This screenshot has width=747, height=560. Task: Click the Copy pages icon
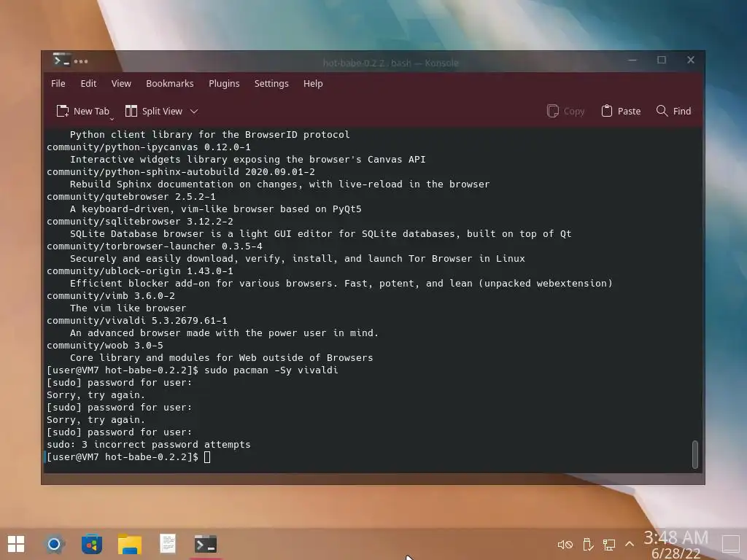553,111
